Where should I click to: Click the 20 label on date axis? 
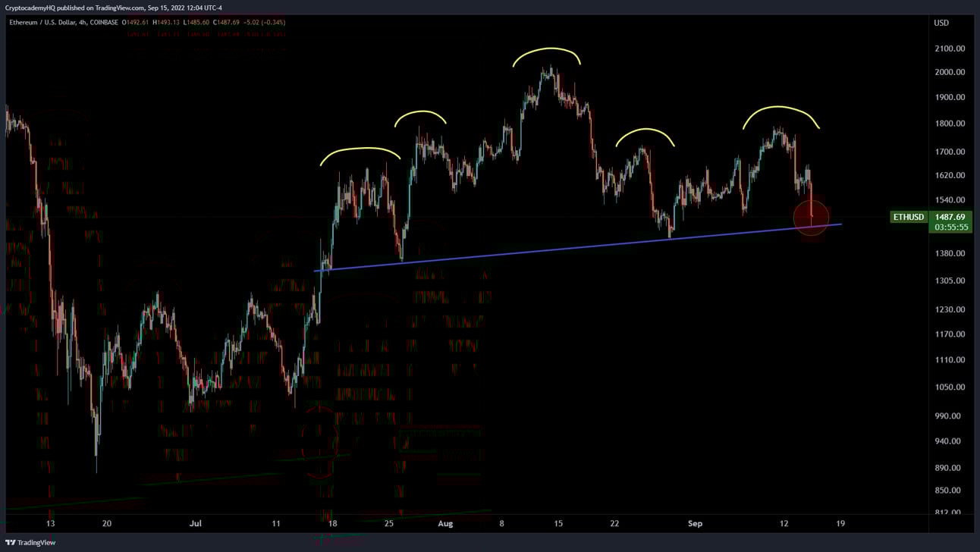[107, 523]
